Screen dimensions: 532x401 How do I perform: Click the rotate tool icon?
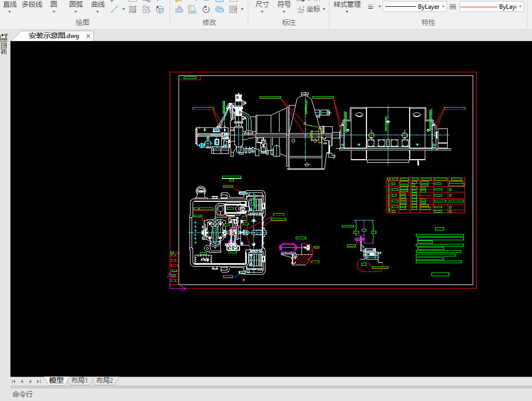click(x=206, y=9)
